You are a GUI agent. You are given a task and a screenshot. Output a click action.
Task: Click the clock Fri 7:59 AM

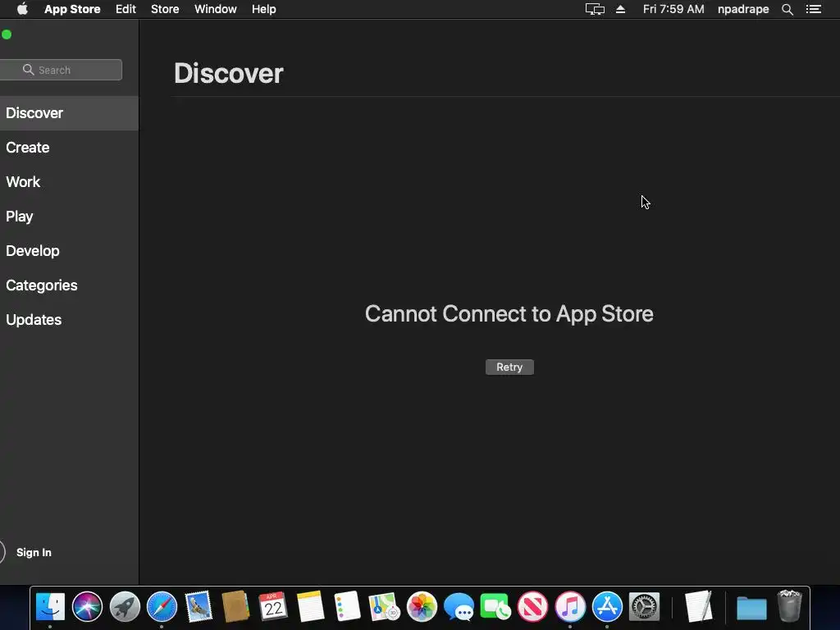[673, 9]
